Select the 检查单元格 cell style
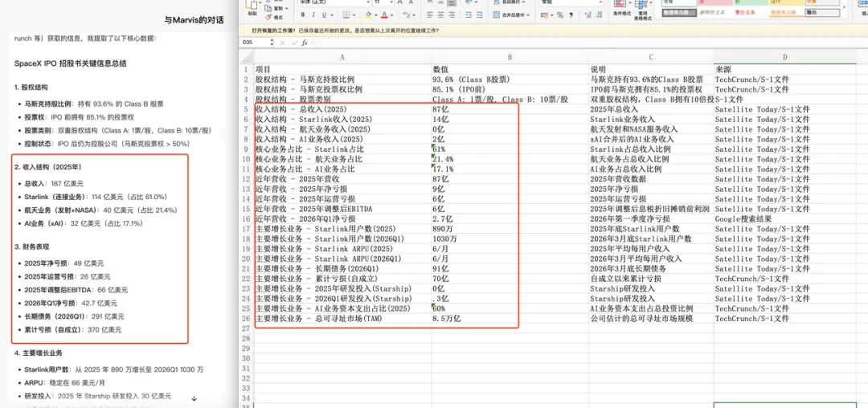Image resolution: width=868 pixels, height=408 pixels. tap(679, 13)
